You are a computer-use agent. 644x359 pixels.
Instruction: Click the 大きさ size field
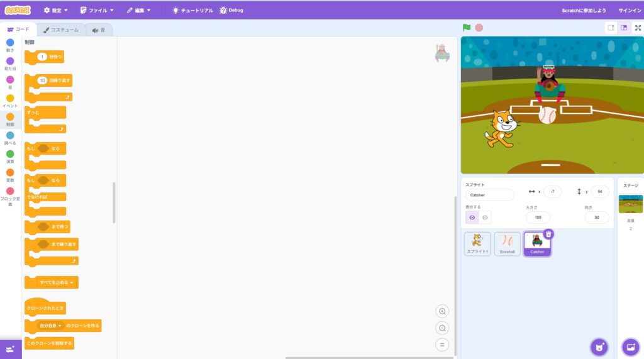click(x=538, y=218)
